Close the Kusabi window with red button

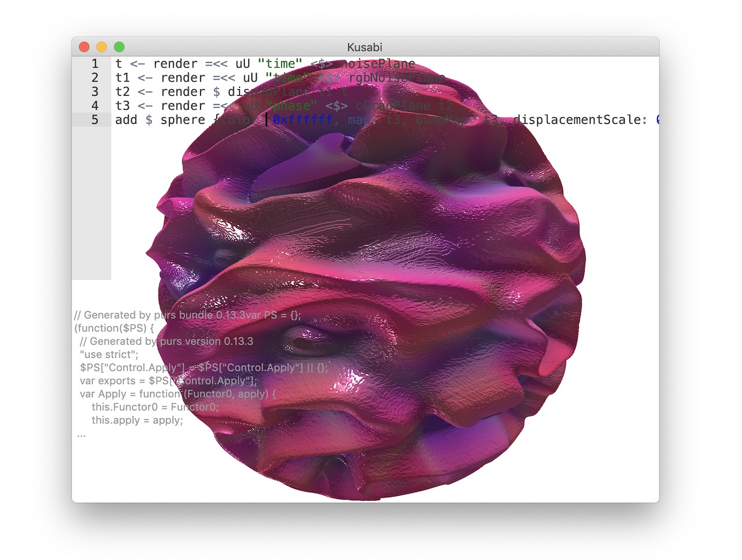(84, 47)
